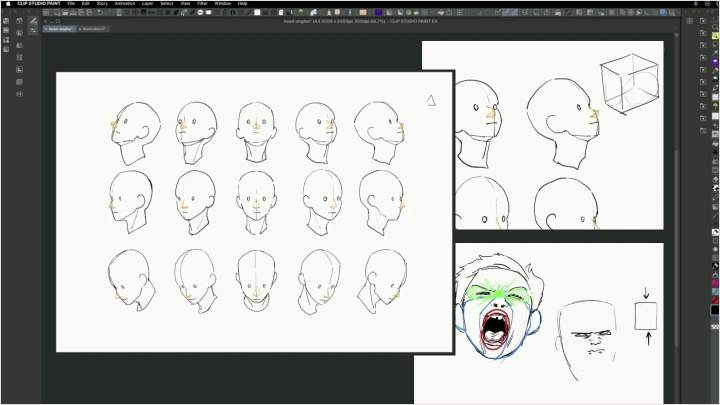The width and height of the screenshot is (720, 405).
Task: Click the front-facing top-row head on the canvas
Action: (x=256, y=132)
